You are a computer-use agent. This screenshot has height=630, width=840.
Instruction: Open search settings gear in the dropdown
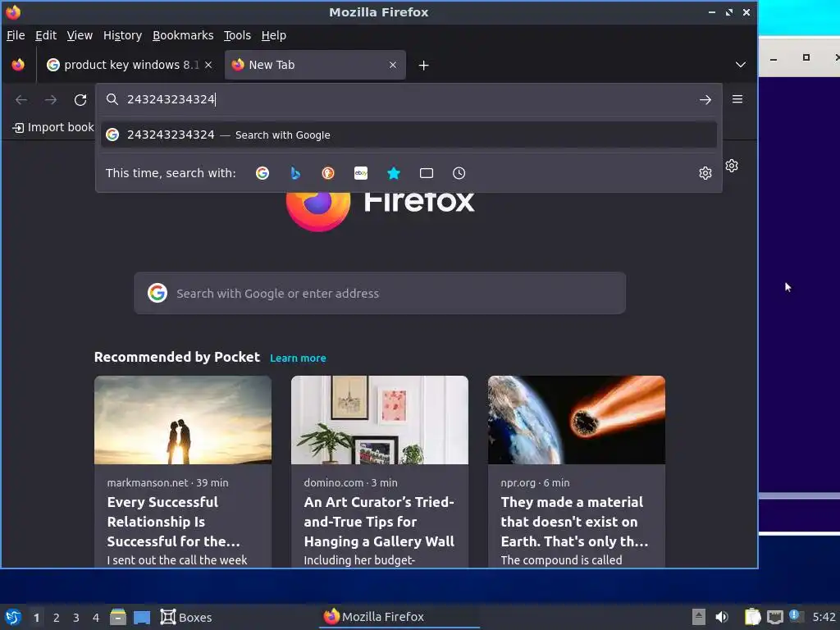(x=705, y=173)
